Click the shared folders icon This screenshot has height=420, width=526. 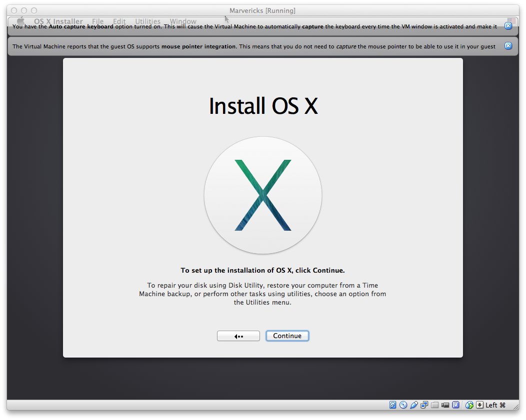435,405
